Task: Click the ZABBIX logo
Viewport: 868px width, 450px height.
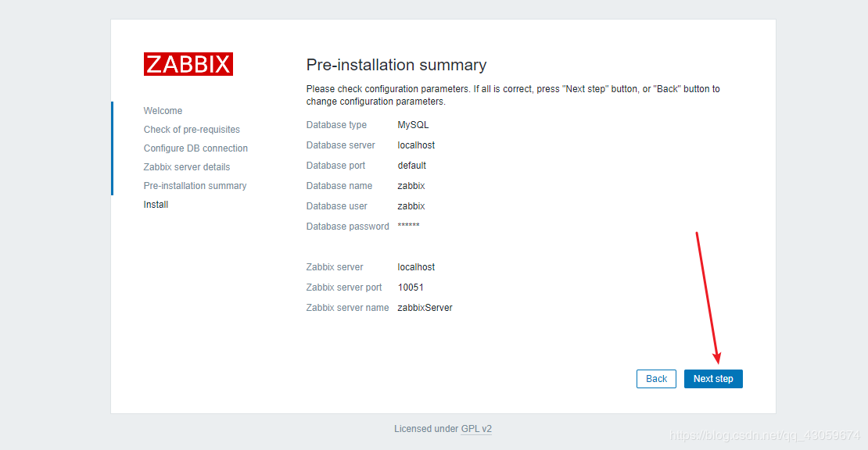Action: pos(188,64)
